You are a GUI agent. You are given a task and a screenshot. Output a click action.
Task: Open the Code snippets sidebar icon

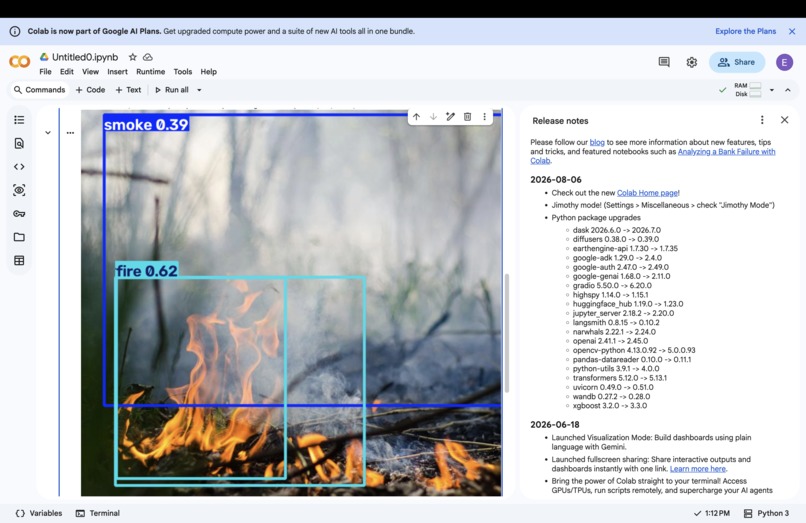click(19, 167)
